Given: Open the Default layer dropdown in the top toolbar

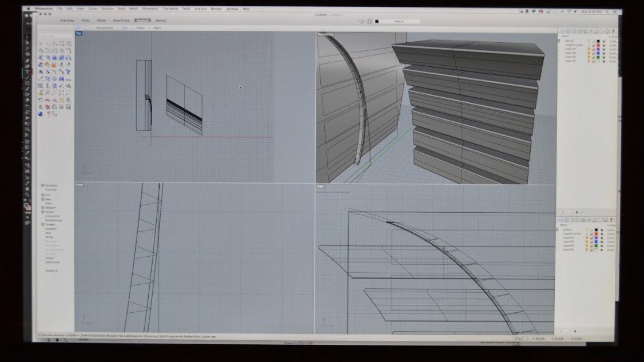Looking at the screenshot, I should tap(397, 22).
